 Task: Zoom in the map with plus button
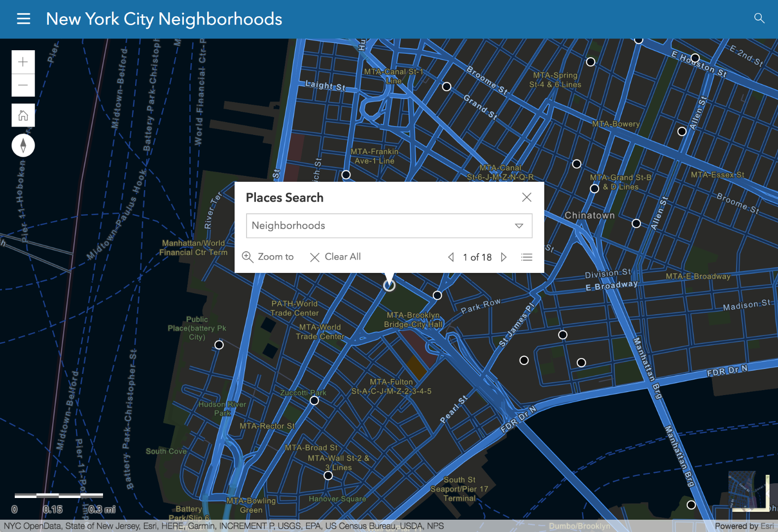pyautogui.click(x=23, y=62)
